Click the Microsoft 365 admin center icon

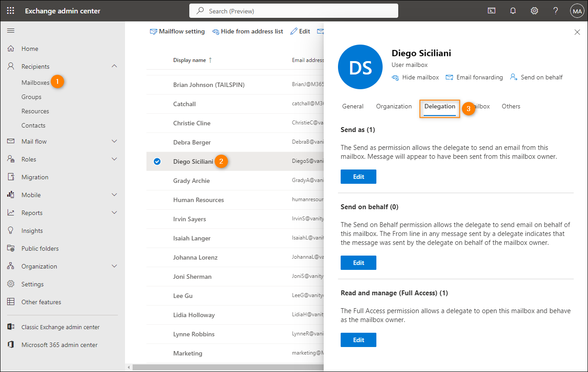point(11,345)
